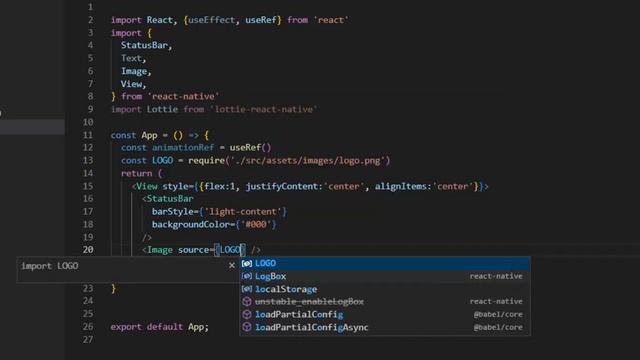Click 'lottie-react-native' string on line 9
Image resolution: width=640 pixels, height=360 pixels.
pos(264,109)
